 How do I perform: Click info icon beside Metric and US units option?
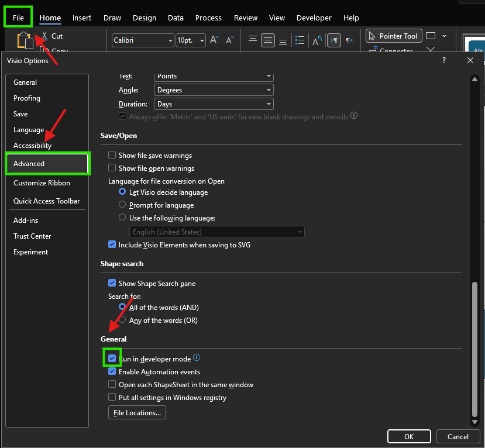point(354,116)
